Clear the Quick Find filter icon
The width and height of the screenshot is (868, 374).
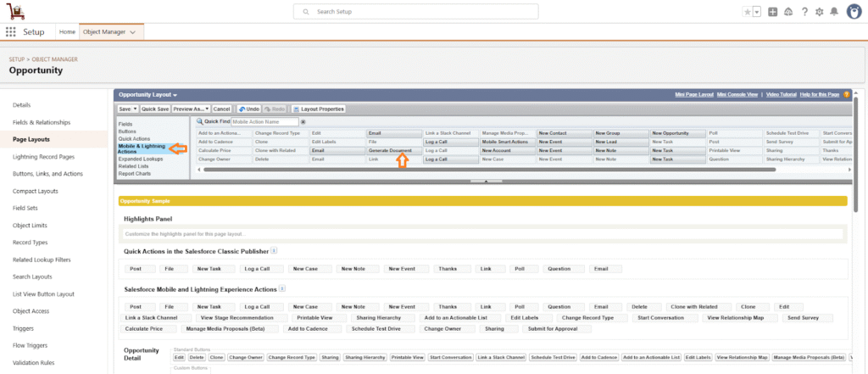coord(303,122)
